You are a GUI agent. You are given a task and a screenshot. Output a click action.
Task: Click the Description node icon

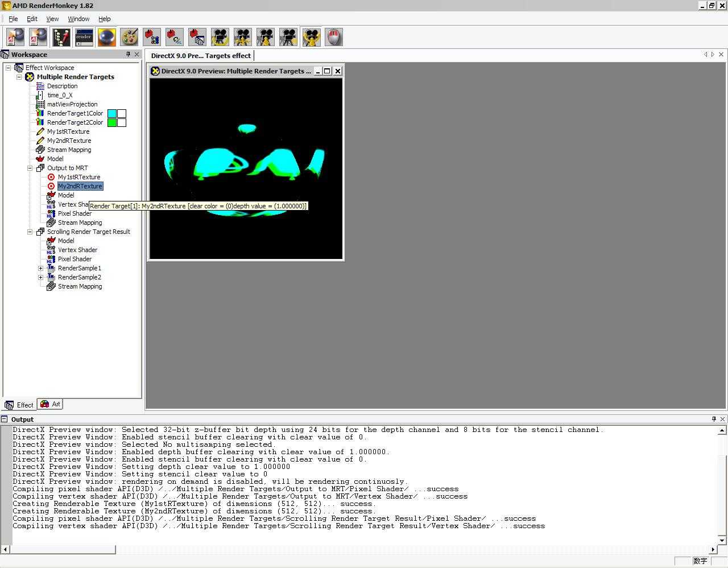[40, 86]
